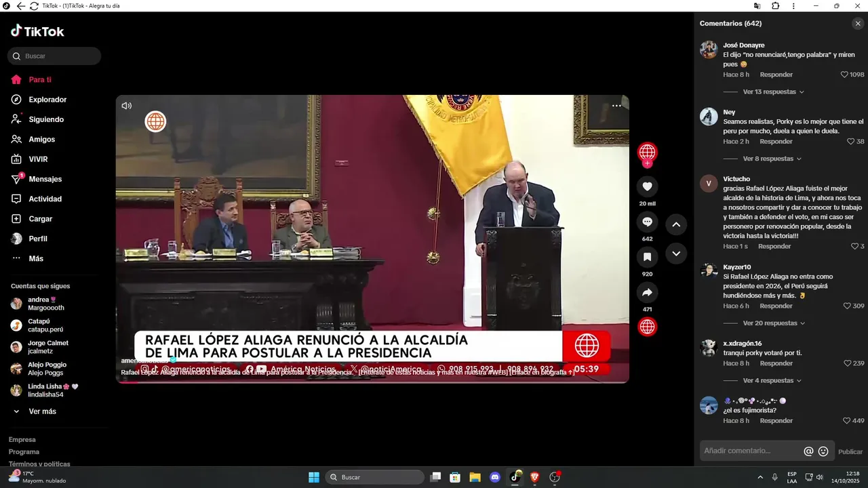
Task: Reply to Ney's comment
Action: point(776,142)
